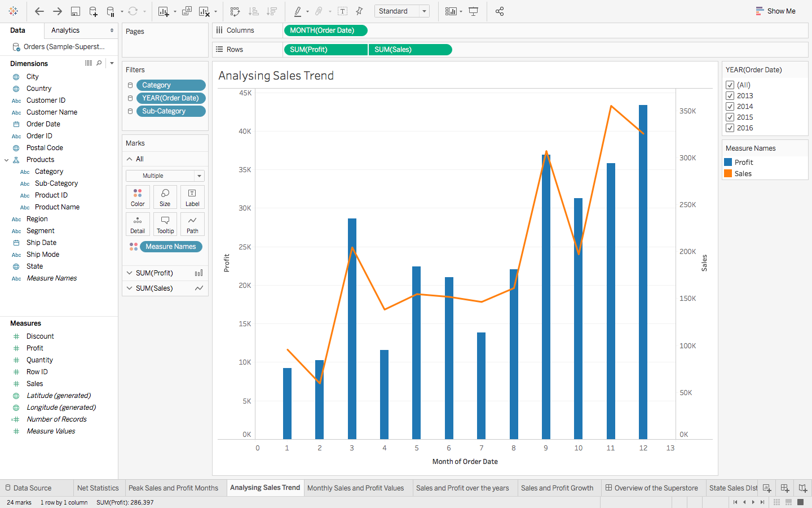
Task: Create a new dashboard from the bottom toolbar
Action: (x=784, y=488)
